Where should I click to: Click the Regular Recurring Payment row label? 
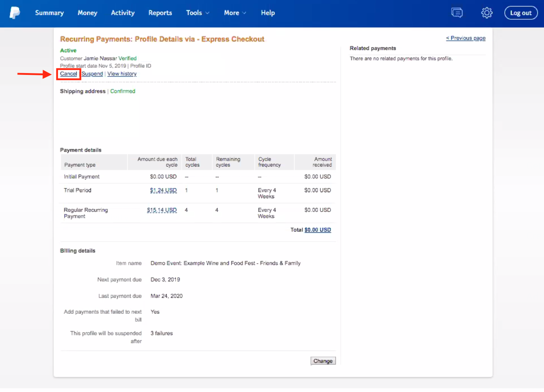pyautogui.click(x=86, y=213)
